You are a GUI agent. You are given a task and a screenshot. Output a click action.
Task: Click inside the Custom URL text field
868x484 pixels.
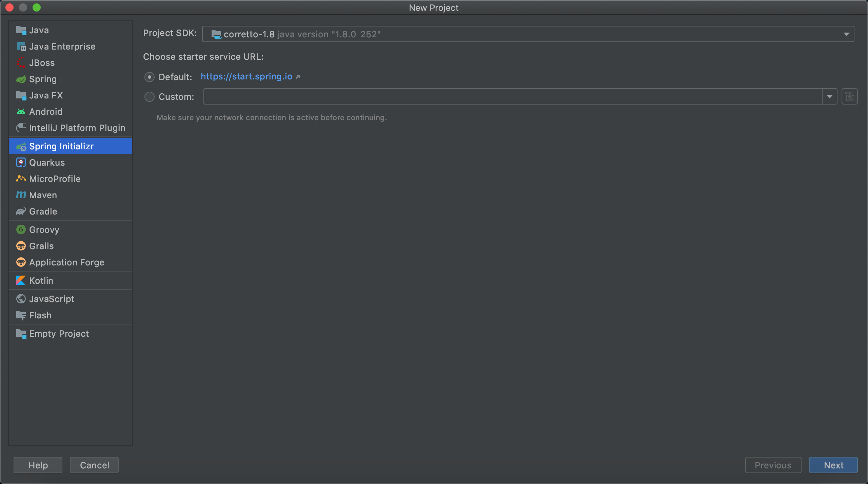coord(513,97)
